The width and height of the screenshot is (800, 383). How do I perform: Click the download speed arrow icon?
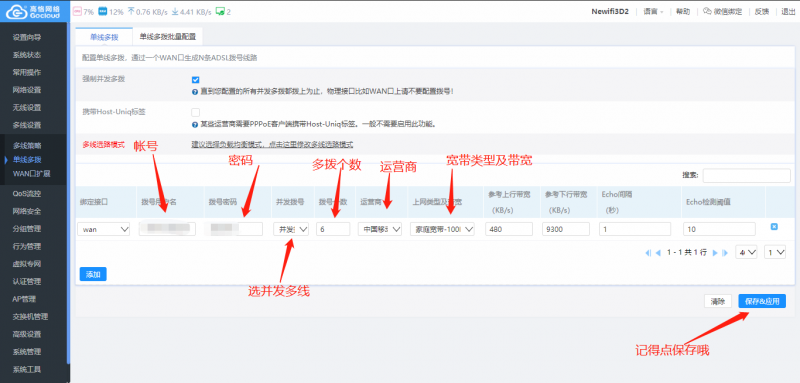click(x=175, y=11)
